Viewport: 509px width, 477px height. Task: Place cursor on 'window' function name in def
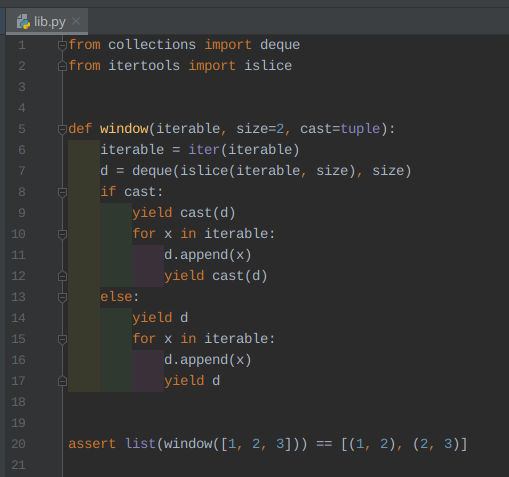124,129
